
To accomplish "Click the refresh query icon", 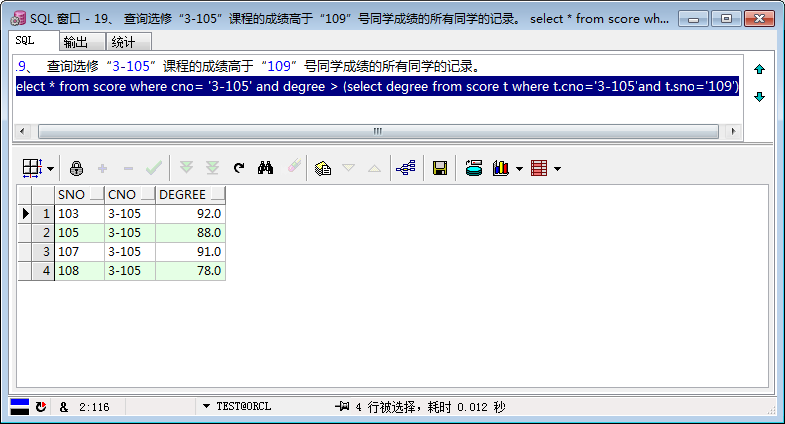I will click(239, 168).
